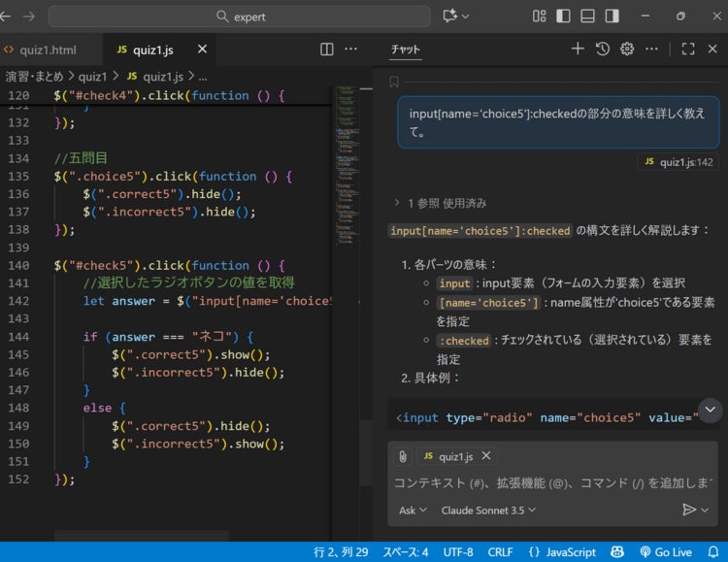The image size is (728, 562).
Task: Open chat history clock icon
Action: coord(603,49)
